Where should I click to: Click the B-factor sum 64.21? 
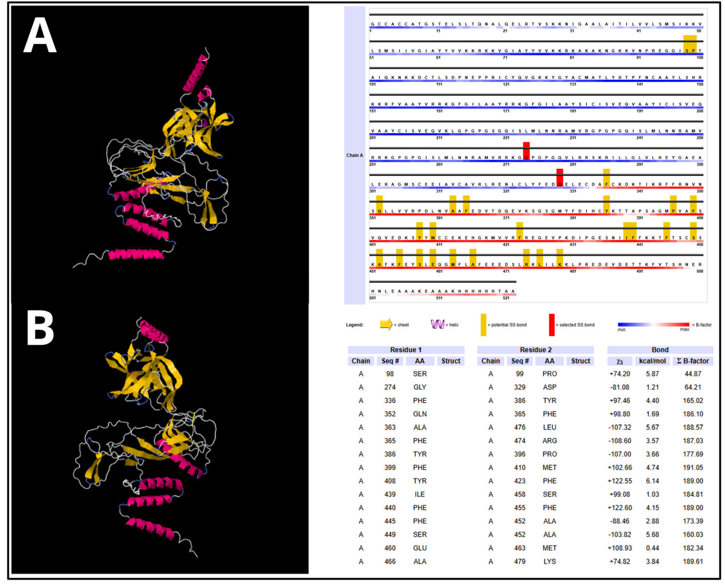click(x=693, y=387)
